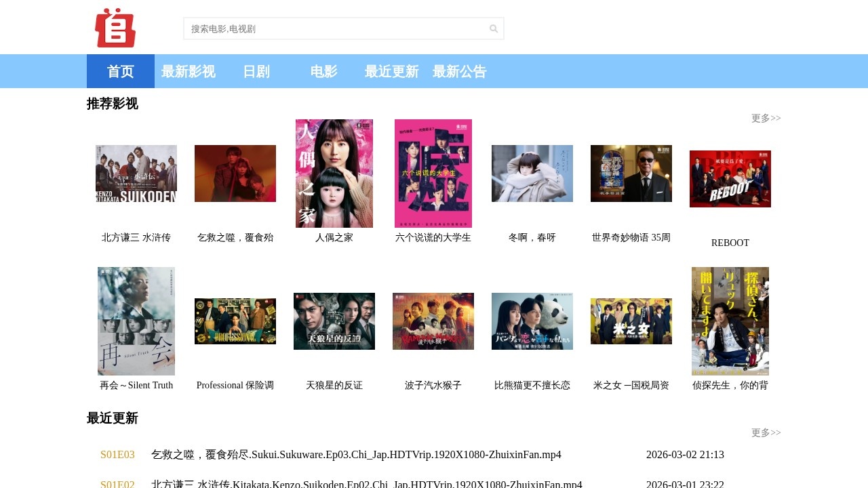Switch to the 日剧 category
The width and height of the screenshot is (868, 488).
pyautogui.click(x=256, y=71)
